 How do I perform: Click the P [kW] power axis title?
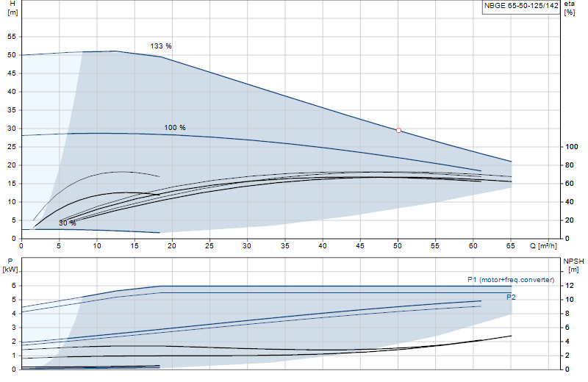pyautogui.click(x=10, y=265)
